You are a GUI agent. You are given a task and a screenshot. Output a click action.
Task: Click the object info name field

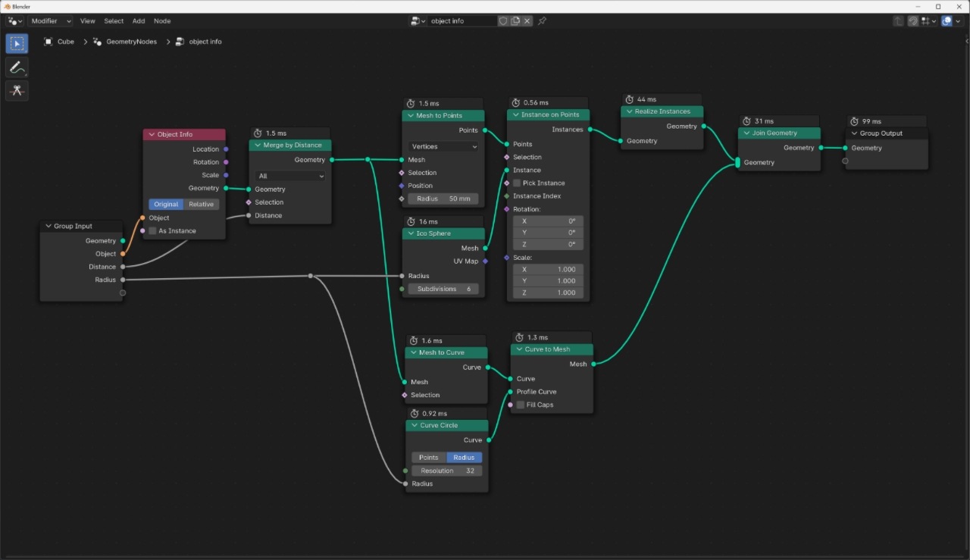(x=462, y=21)
